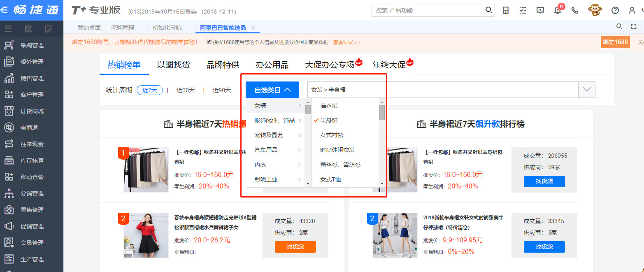The width and height of the screenshot is (644, 272).
Task: Expand the 女装 category
Action: [x=275, y=105]
